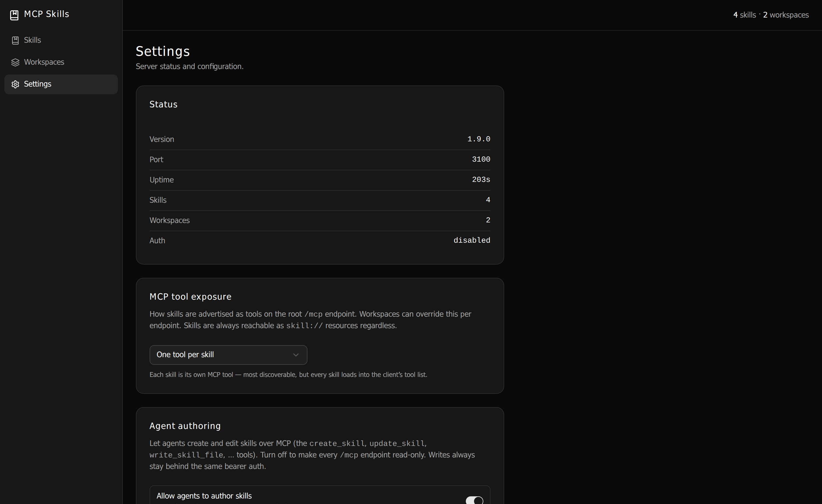Click the uptime value 203s
The width and height of the screenshot is (822, 504).
click(481, 180)
